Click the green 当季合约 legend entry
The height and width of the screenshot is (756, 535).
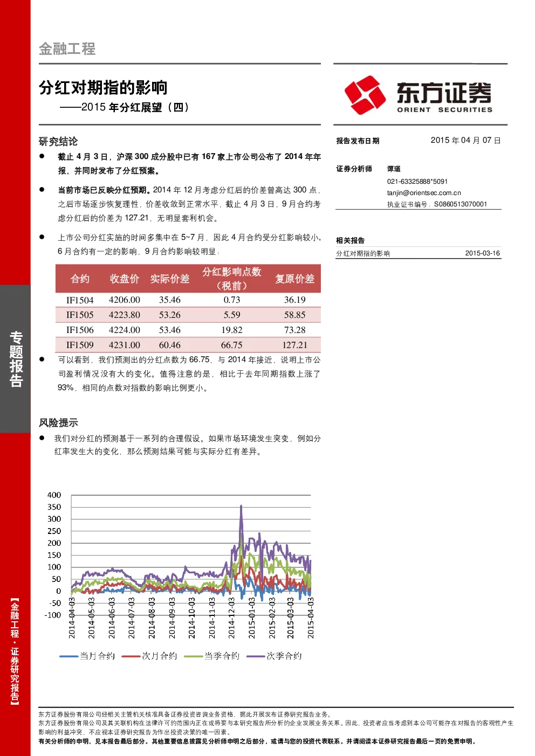(x=211, y=656)
